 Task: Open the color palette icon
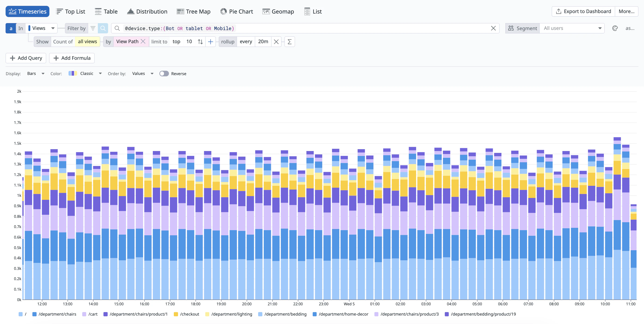click(615, 28)
